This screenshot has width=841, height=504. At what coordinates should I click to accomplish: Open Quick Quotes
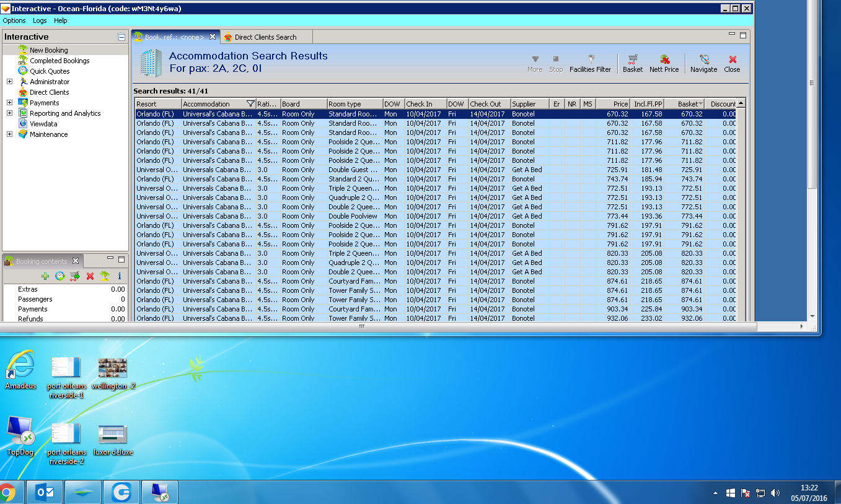point(50,71)
